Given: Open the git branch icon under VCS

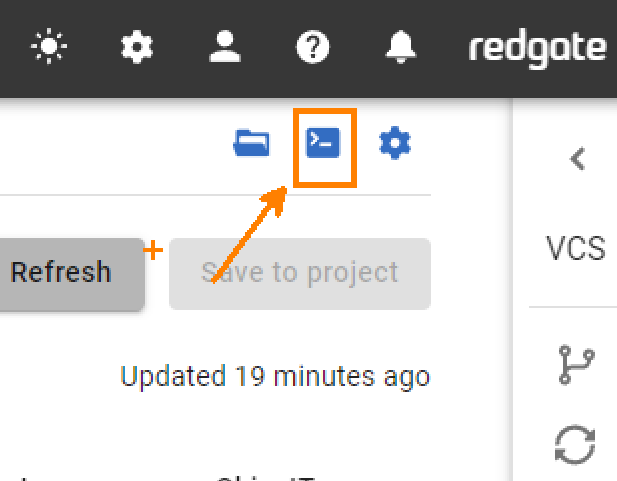Looking at the screenshot, I should pos(576,365).
